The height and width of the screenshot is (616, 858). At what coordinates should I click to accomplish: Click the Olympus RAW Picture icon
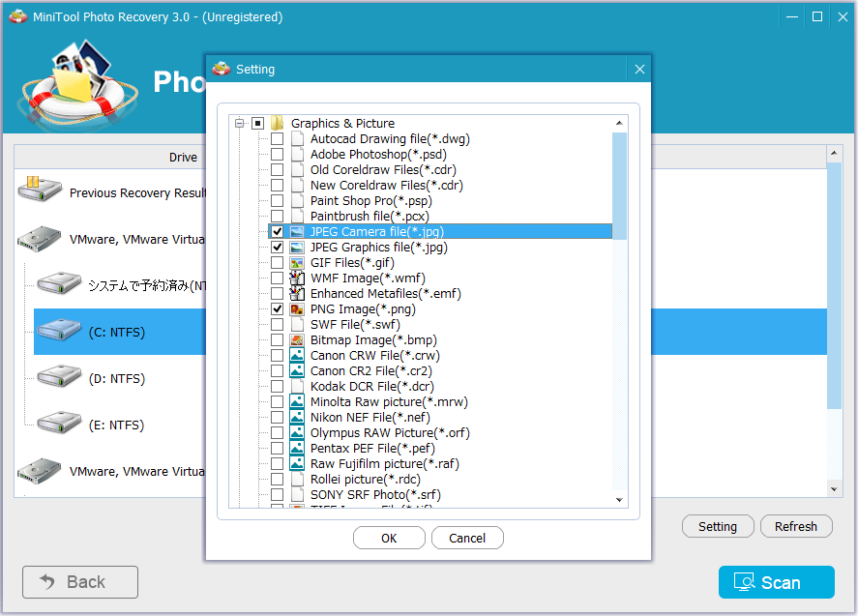(297, 432)
